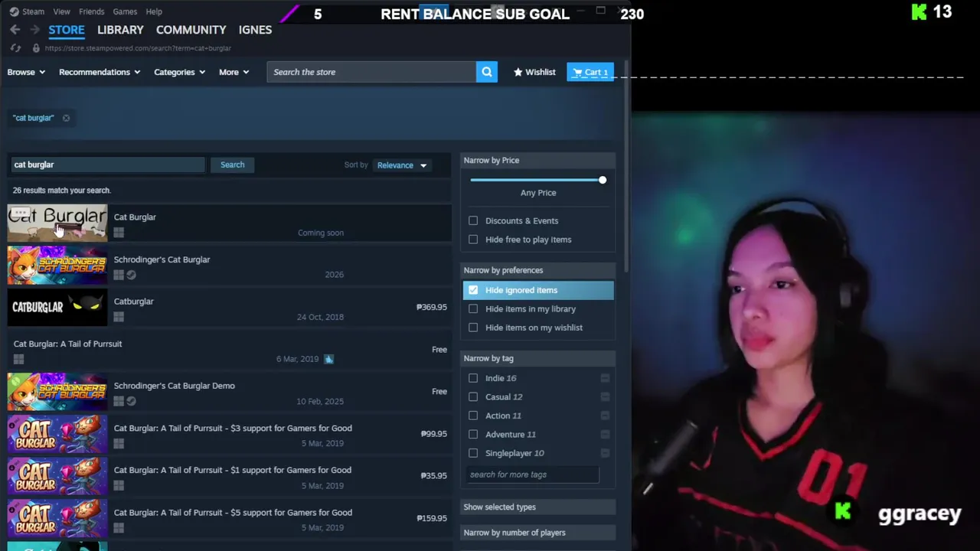The height and width of the screenshot is (551, 980).
Task: Remove the "cat burglar" search tag
Action: click(x=66, y=118)
